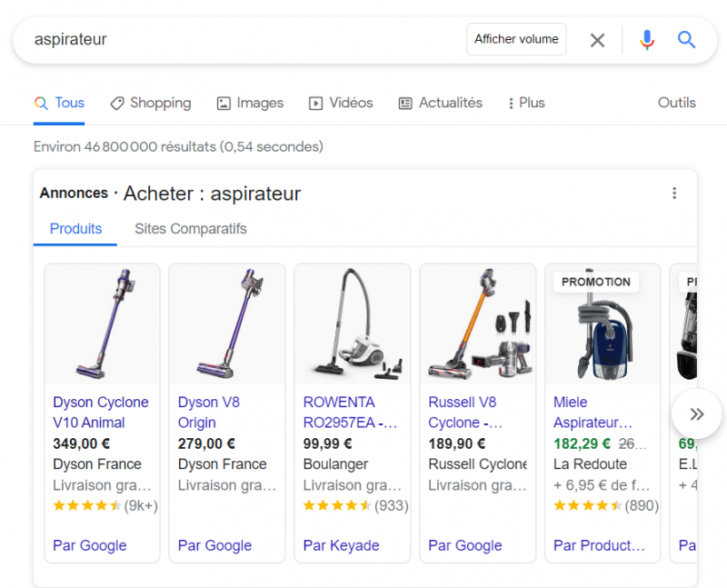Select the Produits tab

pyautogui.click(x=75, y=229)
